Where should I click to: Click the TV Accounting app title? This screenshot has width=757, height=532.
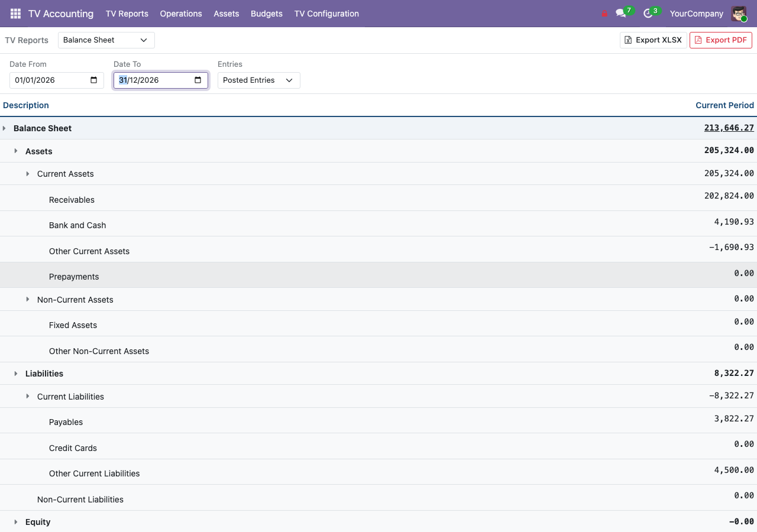(61, 14)
